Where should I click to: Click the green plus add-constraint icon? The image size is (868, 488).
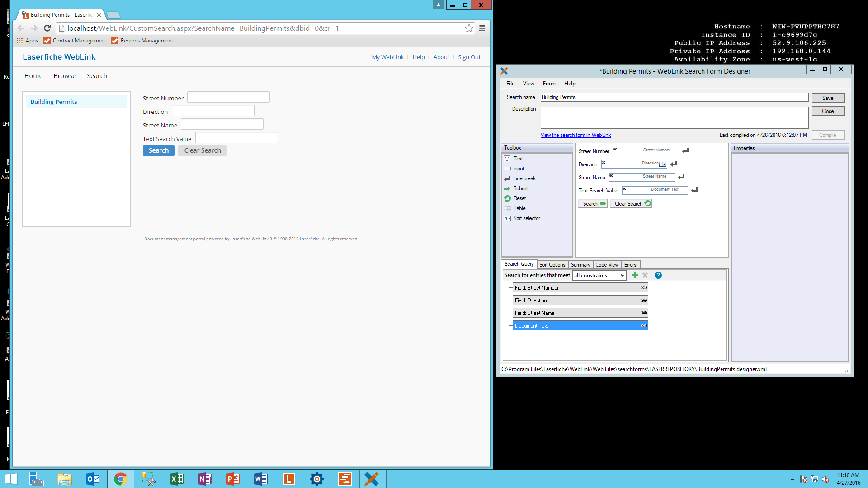[635, 275]
